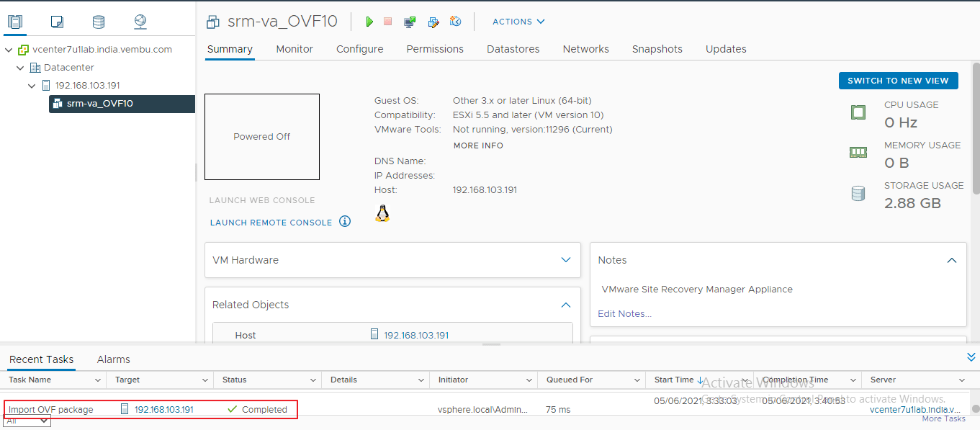
Task: Switch to the Configure tab
Action: (x=359, y=49)
